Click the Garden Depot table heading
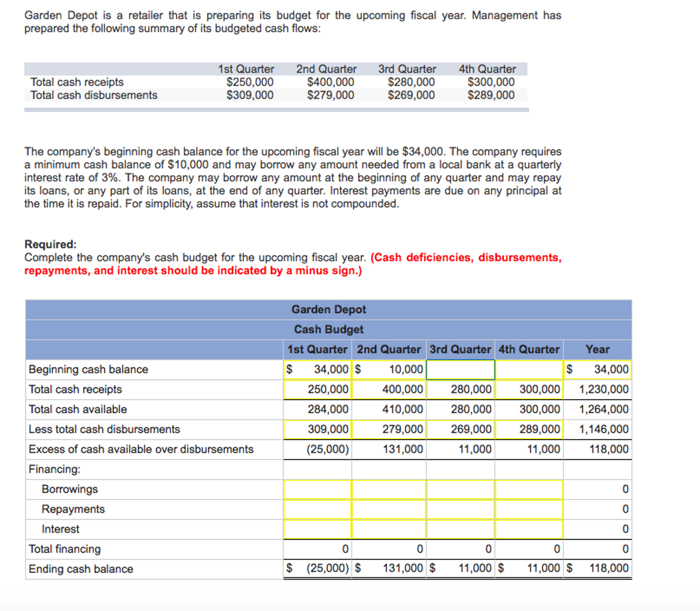Viewport: 700px width, 611px height. [x=328, y=309]
